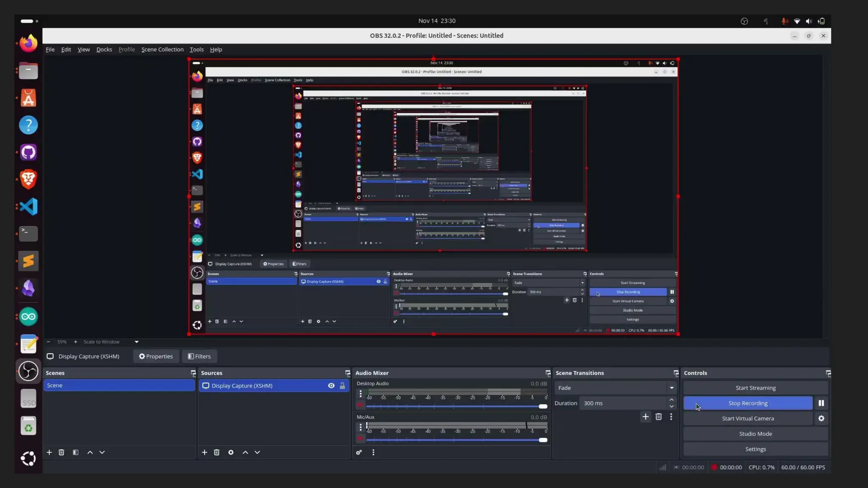Click Desktop Audio three-dot options icon

coord(361,394)
